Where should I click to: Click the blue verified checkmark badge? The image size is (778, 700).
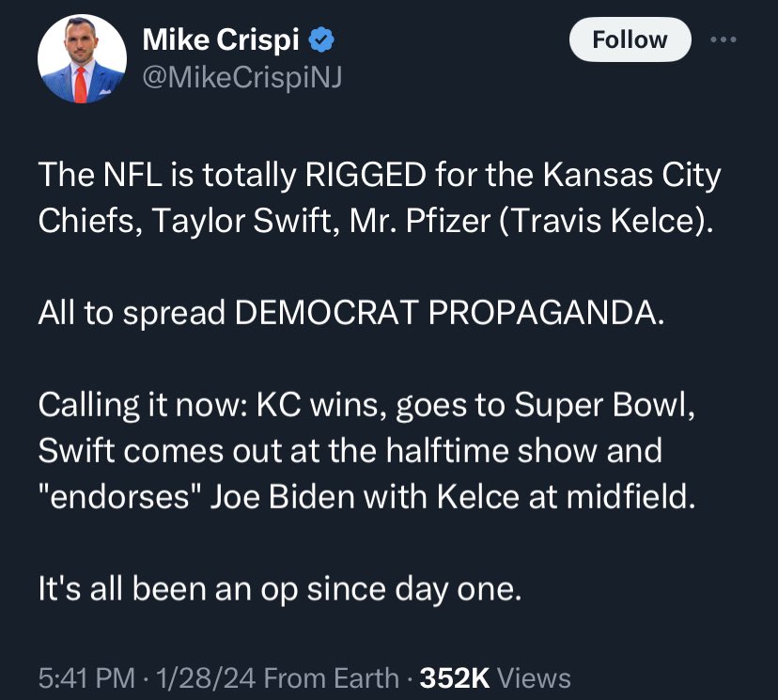click(320, 40)
